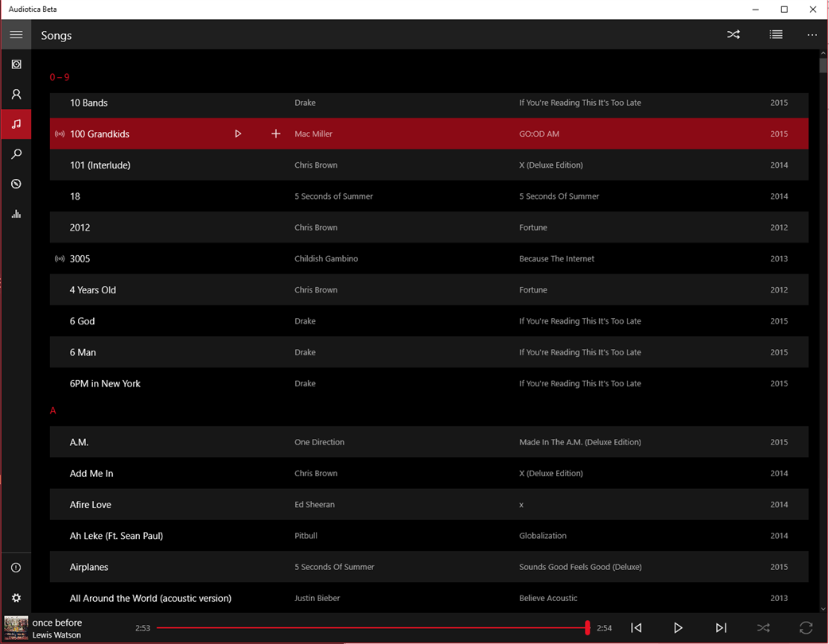Viewport: 829px width, 644px height.
Task: Click streaming icon beside 100 Grandkids
Action: 60,134
